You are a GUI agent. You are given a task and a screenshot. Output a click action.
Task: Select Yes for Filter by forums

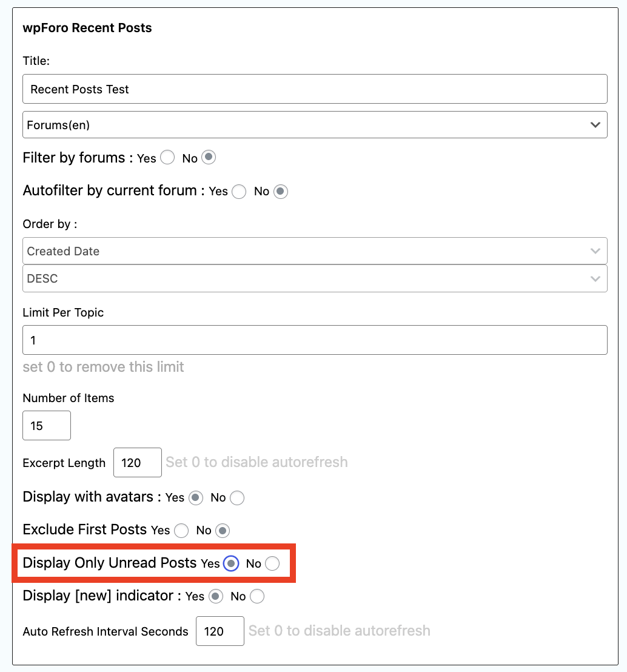[168, 158]
